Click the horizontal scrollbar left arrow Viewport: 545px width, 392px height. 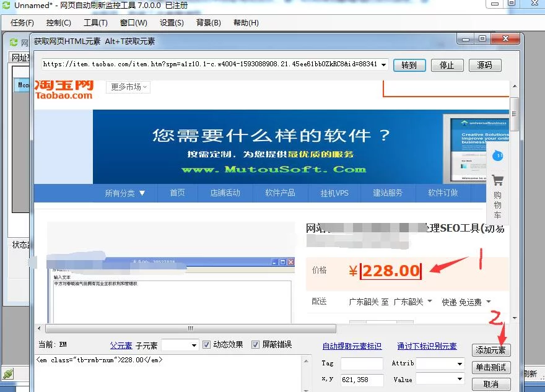pyautogui.click(x=39, y=328)
